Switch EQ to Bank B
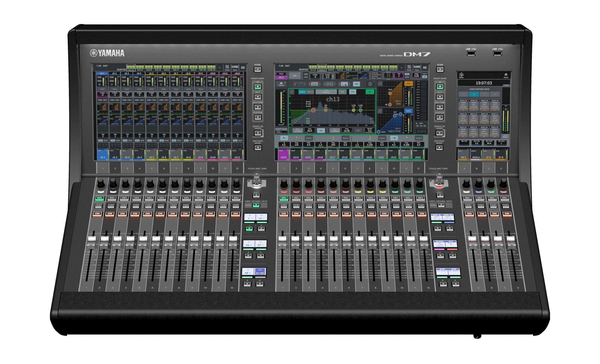This screenshot has height=364, width=600. tap(310, 92)
